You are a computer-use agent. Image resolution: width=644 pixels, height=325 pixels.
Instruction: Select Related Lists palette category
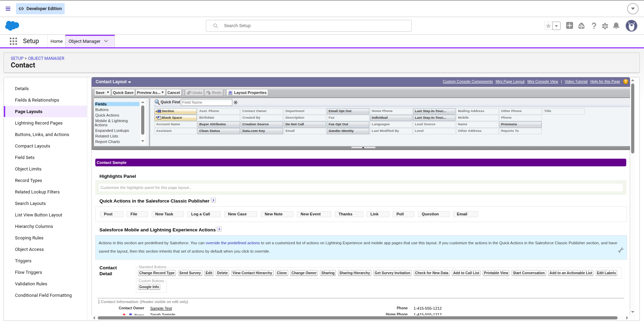(106, 136)
